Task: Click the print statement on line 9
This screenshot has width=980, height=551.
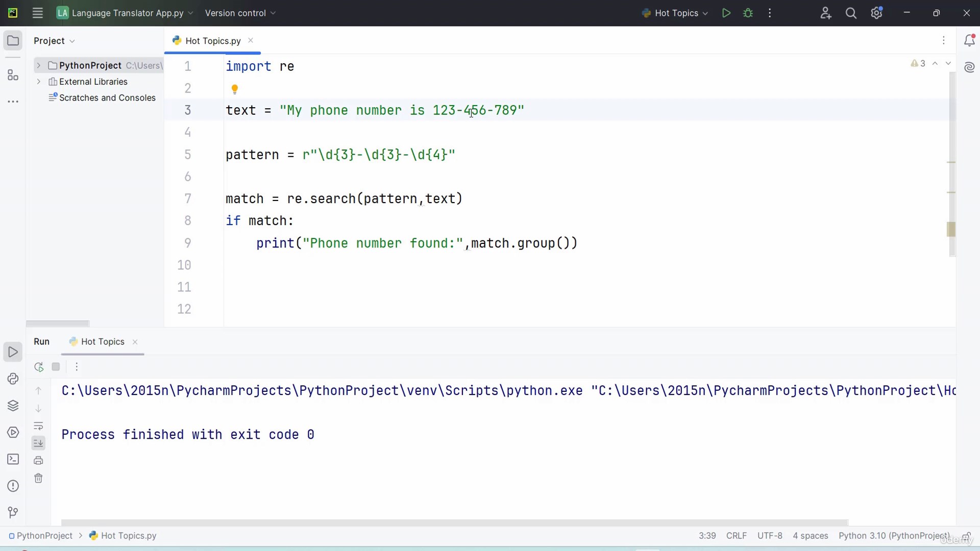Action: pyautogui.click(x=416, y=243)
